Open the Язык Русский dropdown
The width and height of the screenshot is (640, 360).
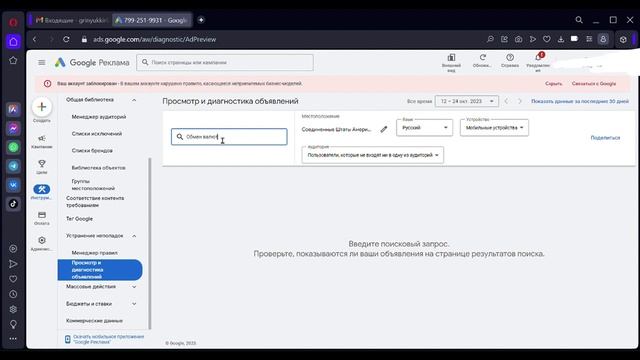coord(424,127)
